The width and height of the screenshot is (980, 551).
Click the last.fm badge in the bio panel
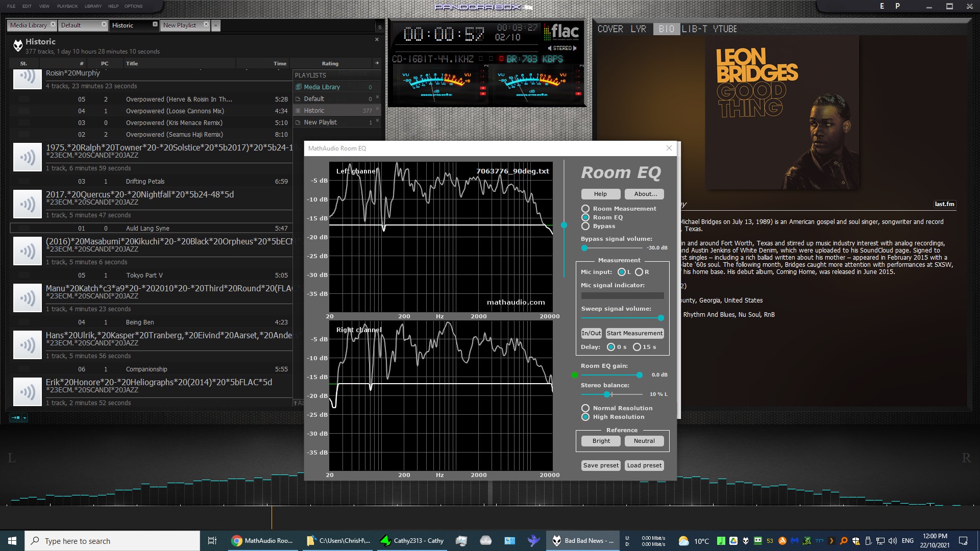(944, 204)
